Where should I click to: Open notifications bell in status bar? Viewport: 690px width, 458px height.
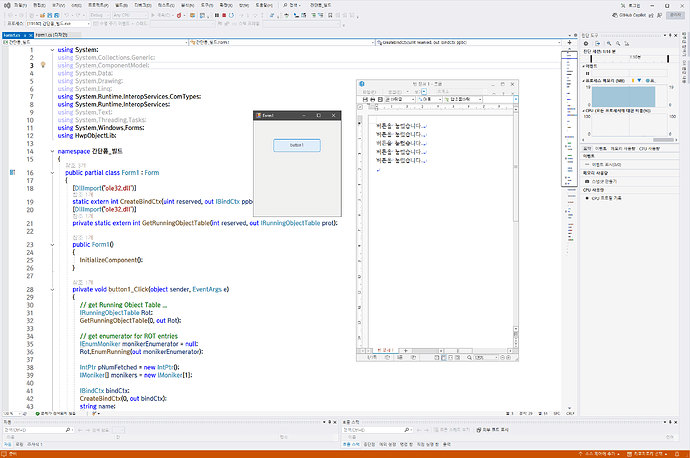coord(677,454)
